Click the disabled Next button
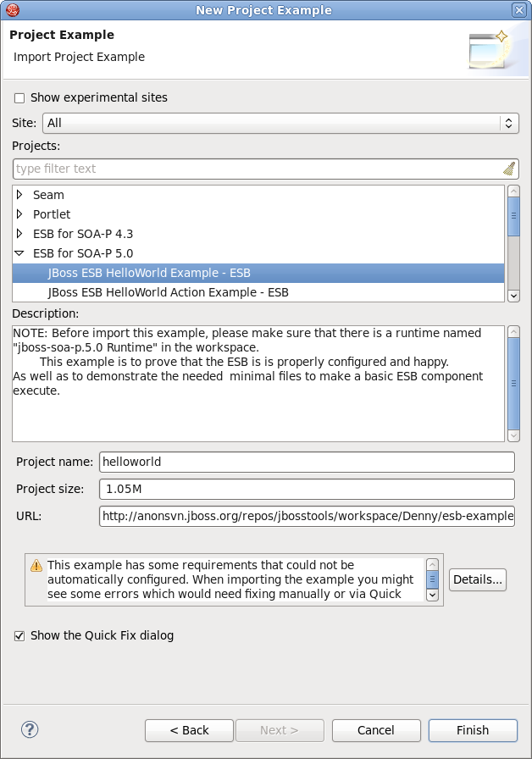 tap(280, 730)
